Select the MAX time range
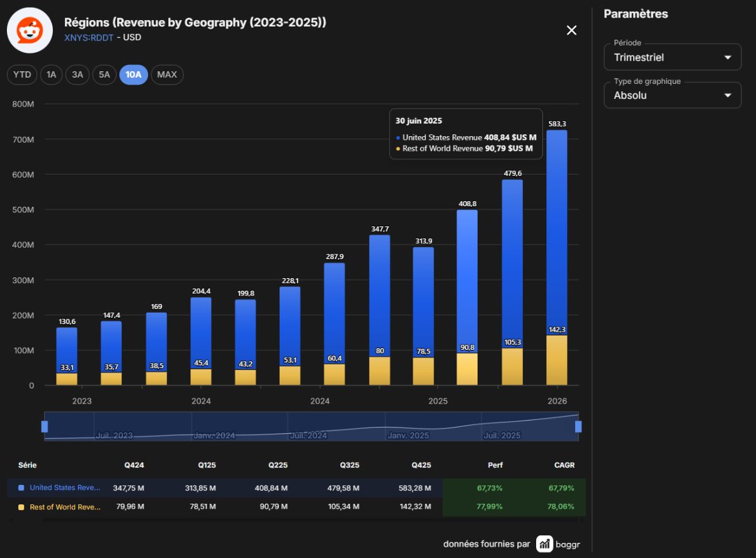Image resolution: width=756 pixels, height=558 pixels. (x=167, y=74)
